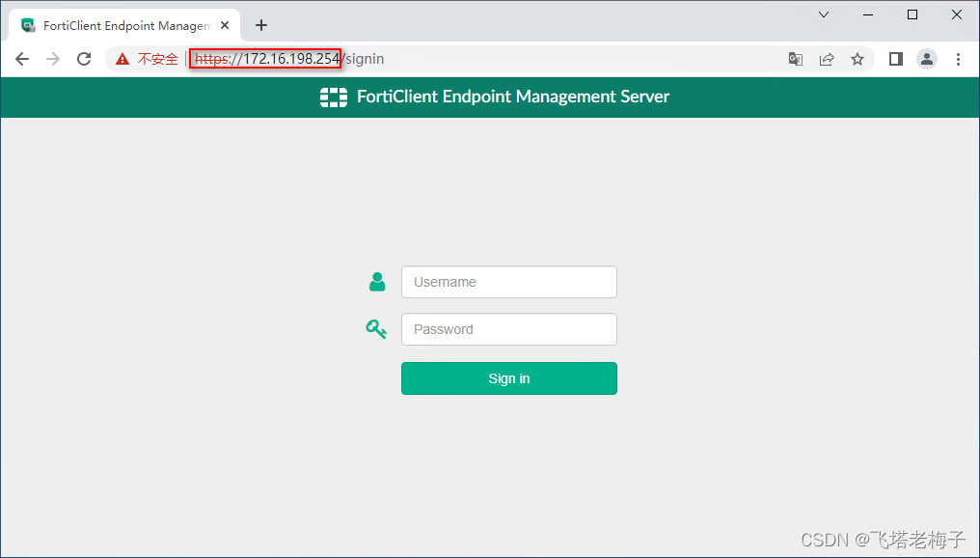Click the key icon beside Password
The image size is (980, 558).
[x=376, y=329]
